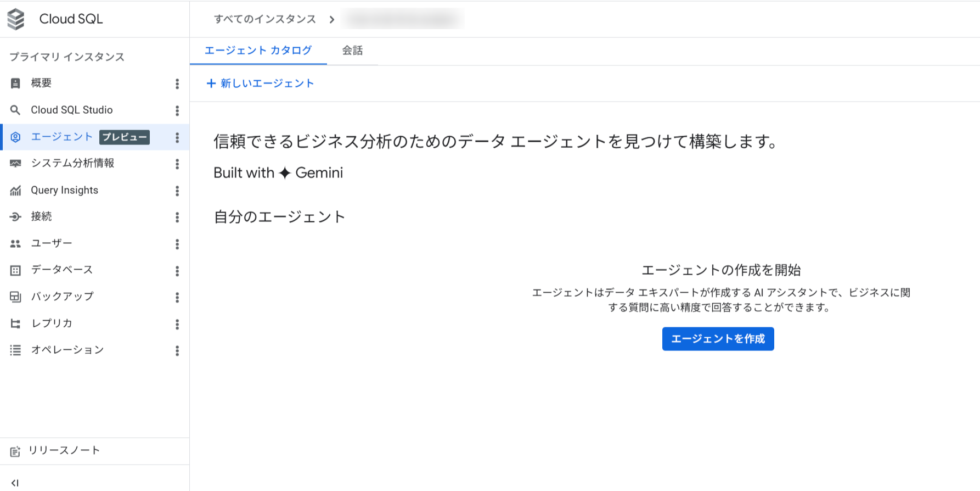Click the breadcrumb chevron separator
The height and width of the screenshot is (491, 980).
(x=331, y=20)
